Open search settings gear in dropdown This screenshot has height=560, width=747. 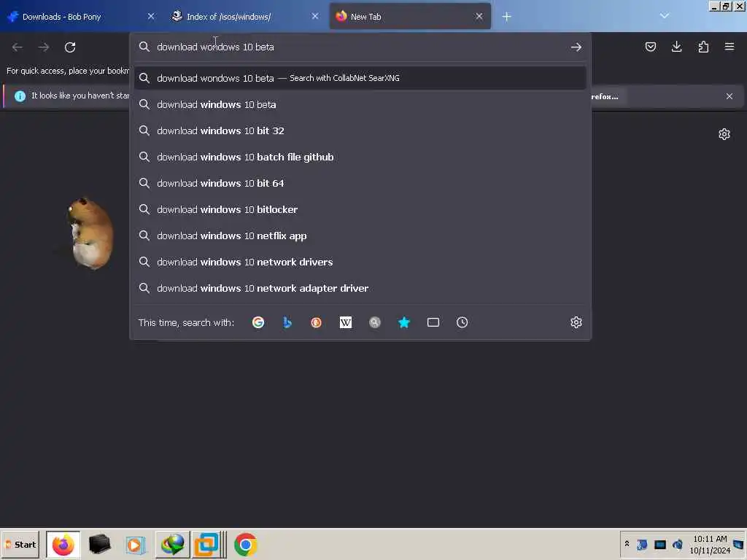pos(576,322)
